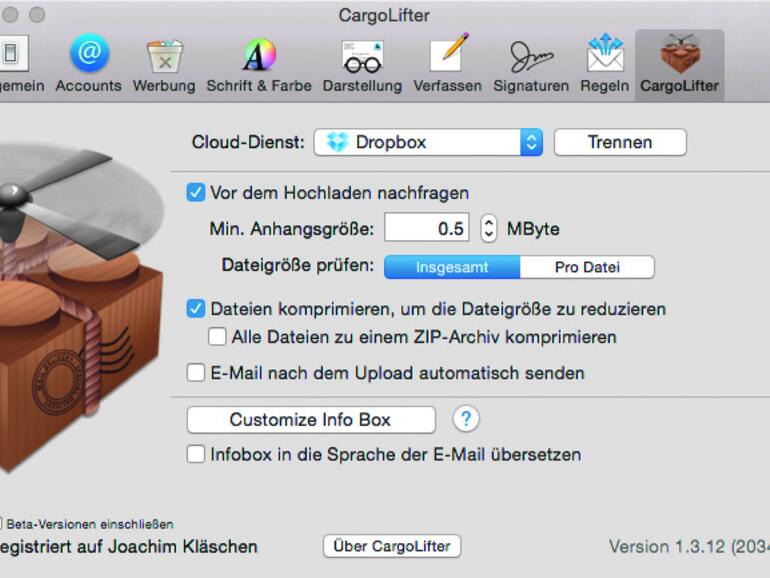Click the Cloud-Dienst label
This screenshot has width=770, height=578.
pyautogui.click(x=248, y=142)
